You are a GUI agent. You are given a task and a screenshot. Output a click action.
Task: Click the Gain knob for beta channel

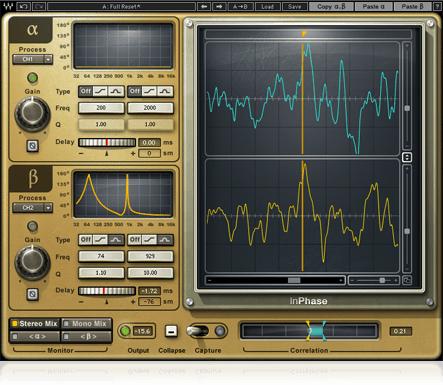[32, 262]
